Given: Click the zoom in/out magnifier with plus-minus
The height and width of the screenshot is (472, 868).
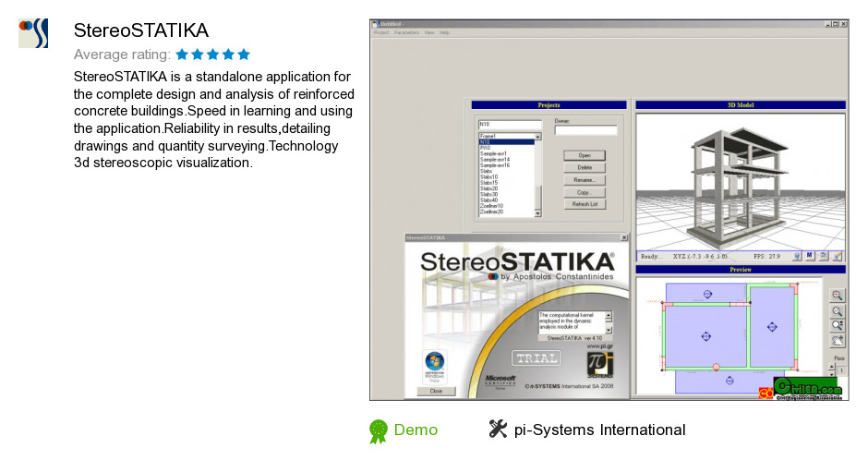Looking at the screenshot, I should tap(837, 326).
